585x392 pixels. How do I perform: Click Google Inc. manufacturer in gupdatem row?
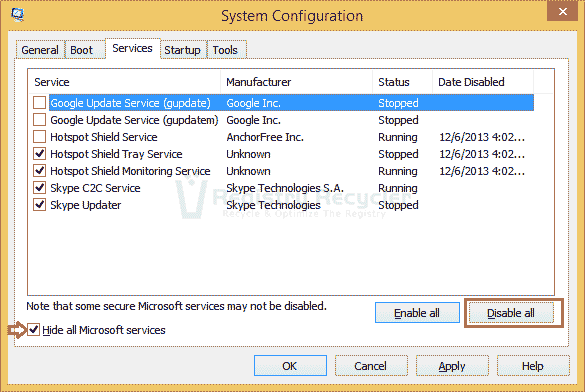(x=253, y=120)
